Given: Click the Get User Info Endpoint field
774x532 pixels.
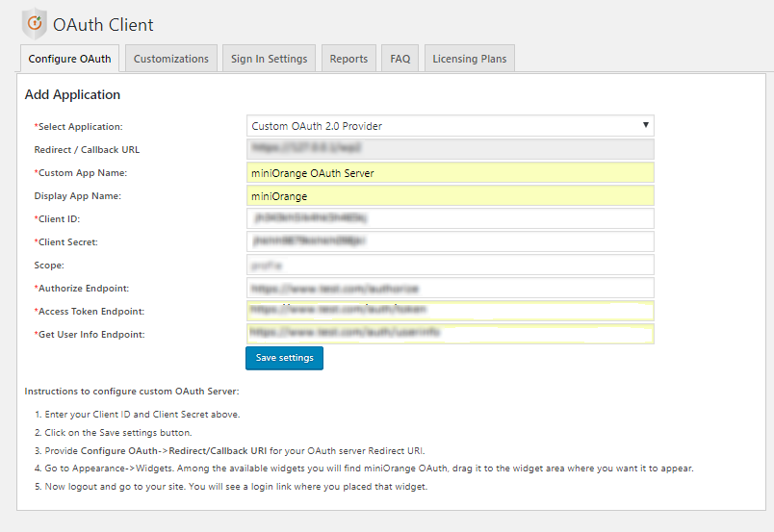Looking at the screenshot, I should click(x=451, y=334).
